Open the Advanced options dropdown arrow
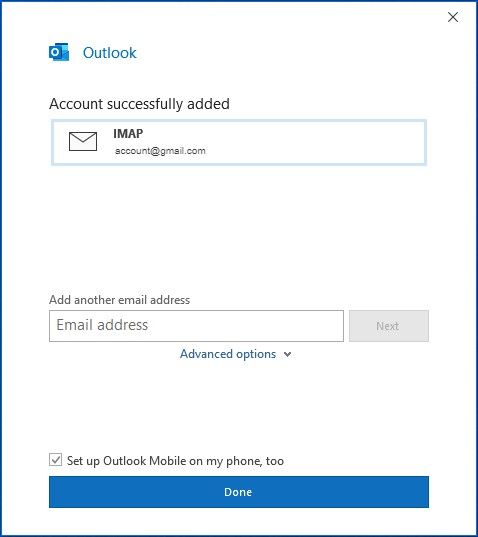Viewport: 478px width, 537px height. click(288, 354)
